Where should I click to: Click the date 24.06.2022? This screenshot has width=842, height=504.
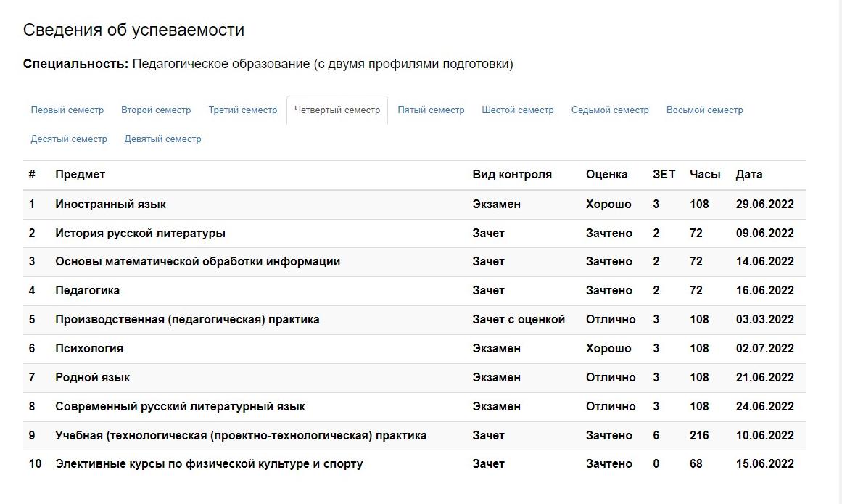click(764, 406)
